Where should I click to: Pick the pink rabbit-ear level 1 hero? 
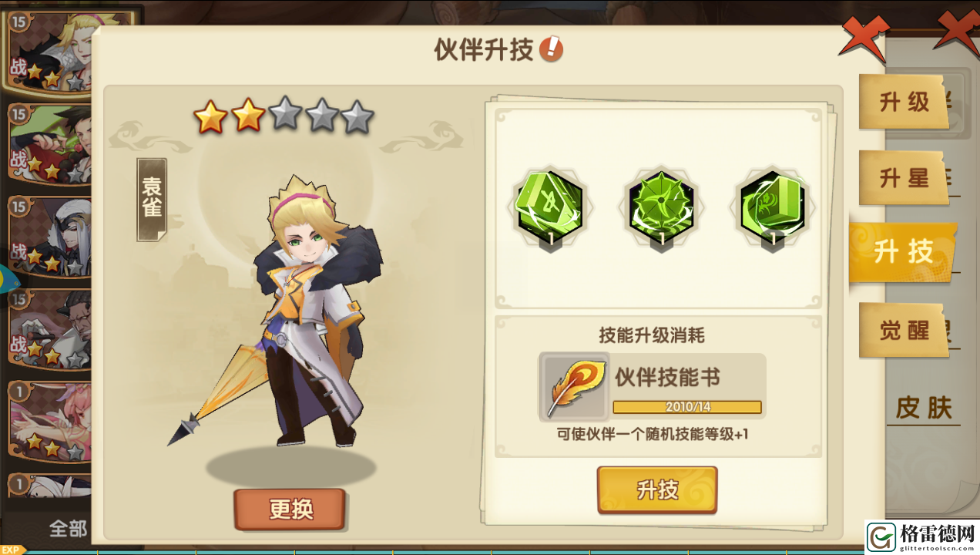click(49, 422)
